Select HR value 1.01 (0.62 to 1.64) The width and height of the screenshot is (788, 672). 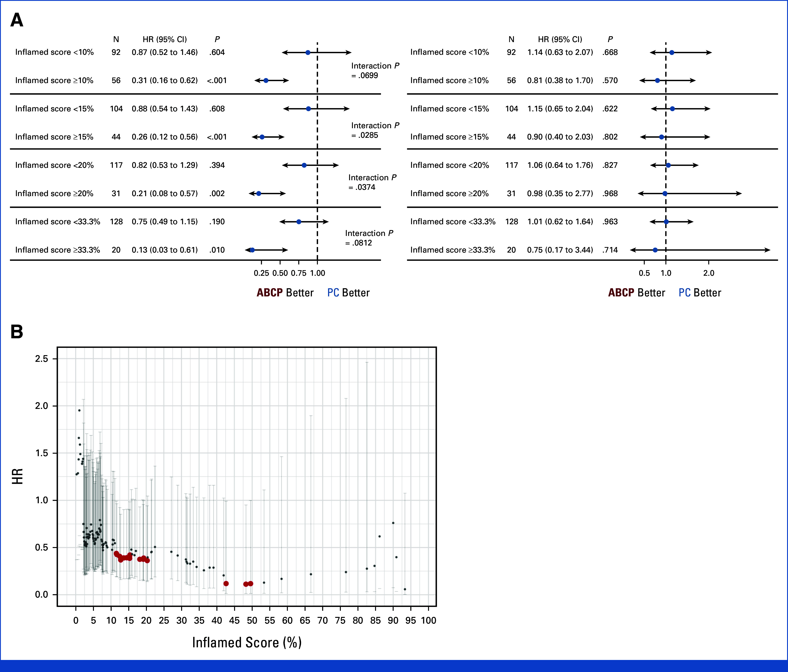pos(560,221)
